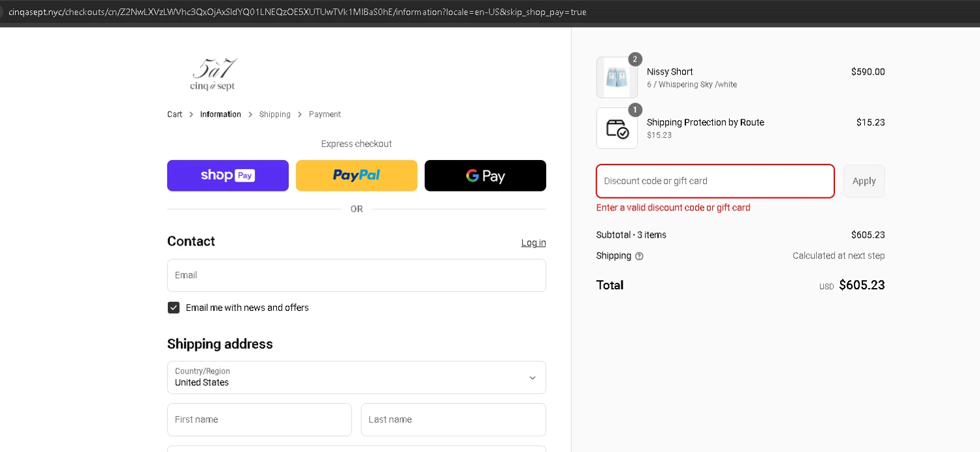Click the subtotal value $605.23
Image resolution: width=980 pixels, height=452 pixels.
tap(868, 235)
